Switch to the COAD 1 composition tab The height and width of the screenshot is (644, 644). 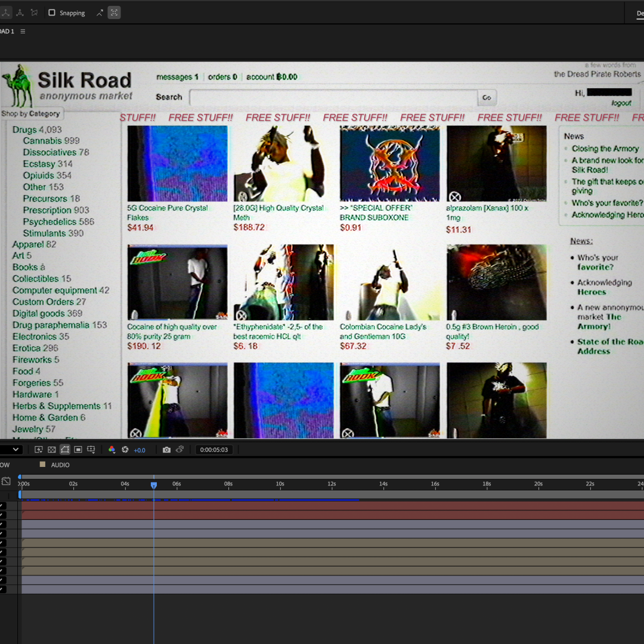click(x=7, y=31)
